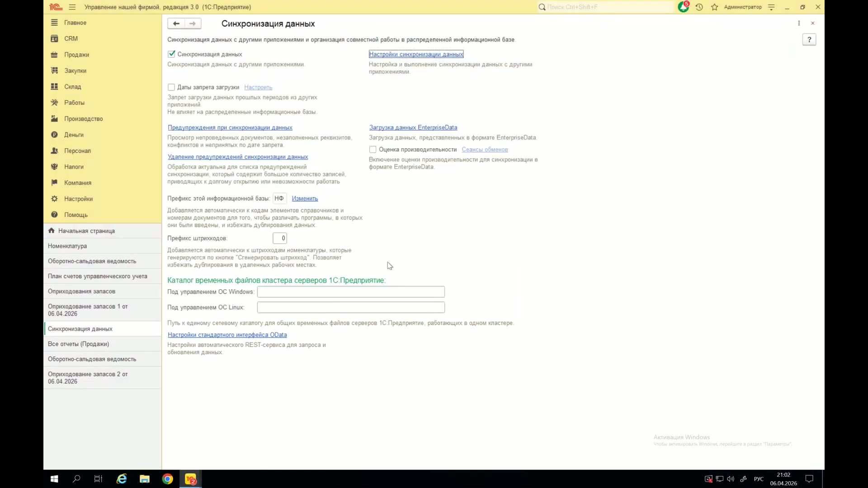The height and width of the screenshot is (488, 868).
Task: Click the help question mark button
Action: pyautogui.click(x=809, y=40)
